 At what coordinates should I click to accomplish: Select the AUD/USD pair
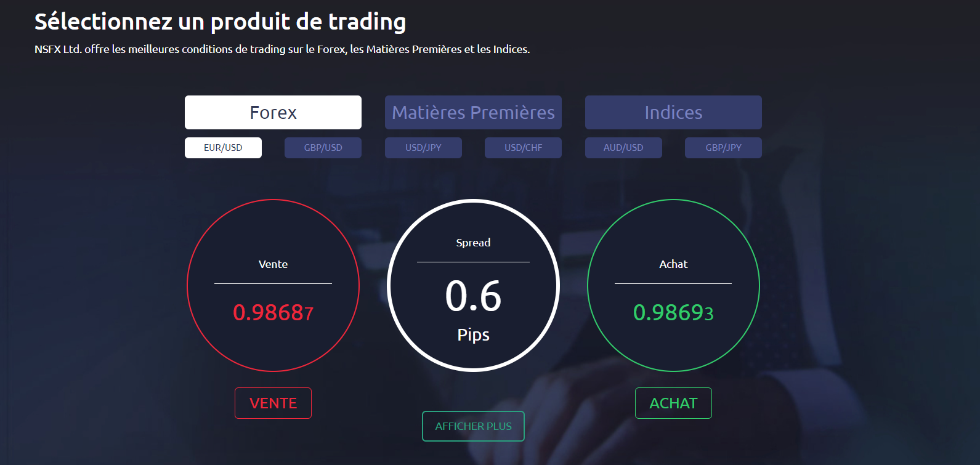click(623, 148)
